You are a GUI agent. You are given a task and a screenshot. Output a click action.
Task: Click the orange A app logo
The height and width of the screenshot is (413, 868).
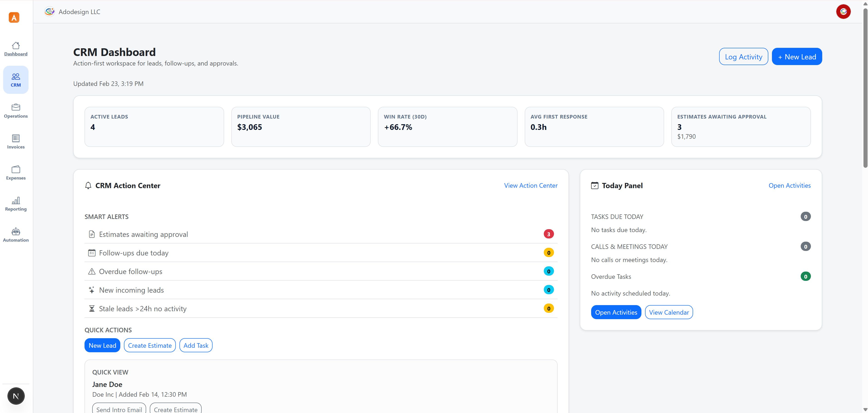pos(14,17)
